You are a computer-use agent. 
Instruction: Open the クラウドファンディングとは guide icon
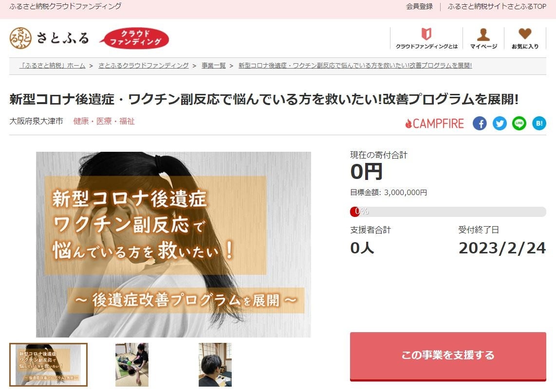(426, 35)
